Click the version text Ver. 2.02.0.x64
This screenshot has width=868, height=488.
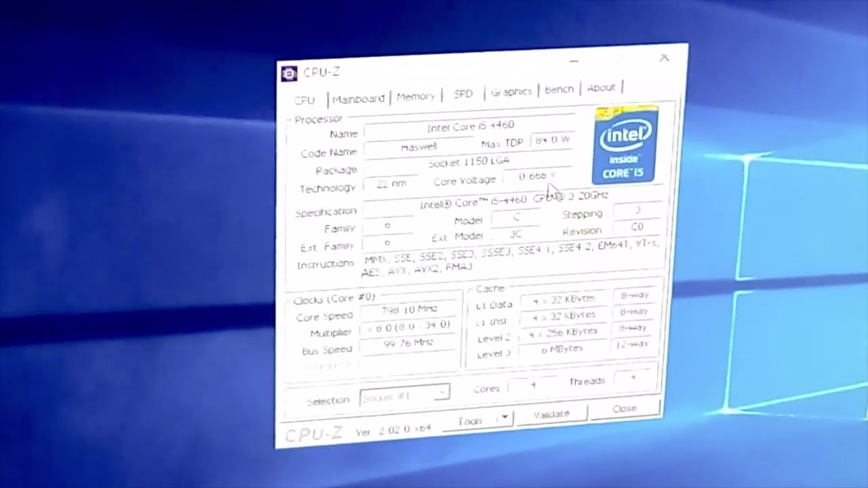(x=393, y=430)
